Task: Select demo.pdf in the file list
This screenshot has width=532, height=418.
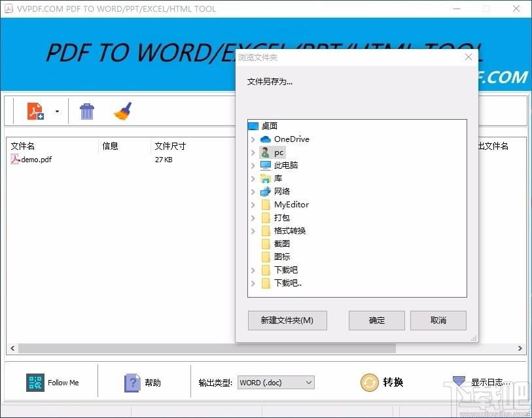Action: click(36, 160)
